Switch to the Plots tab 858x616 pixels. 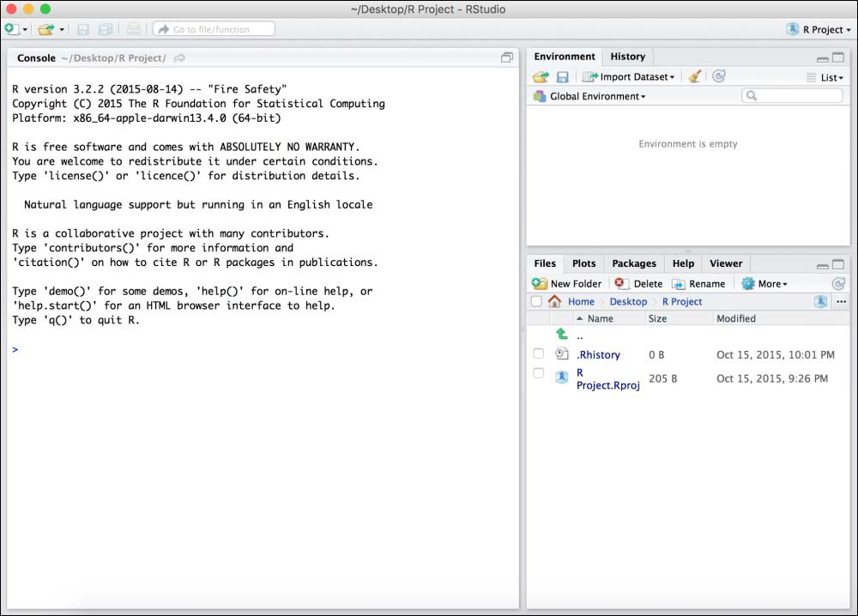(583, 263)
